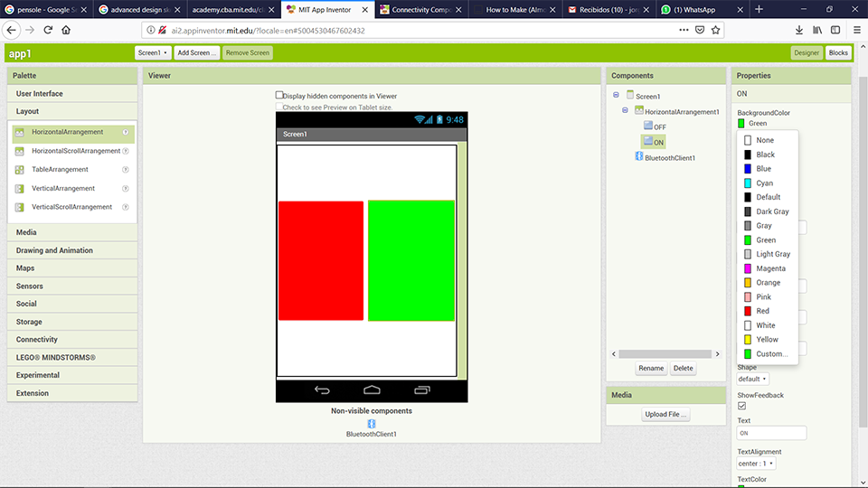Choose Yellow from color list
This screenshot has height=488, width=868.
[768, 340]
